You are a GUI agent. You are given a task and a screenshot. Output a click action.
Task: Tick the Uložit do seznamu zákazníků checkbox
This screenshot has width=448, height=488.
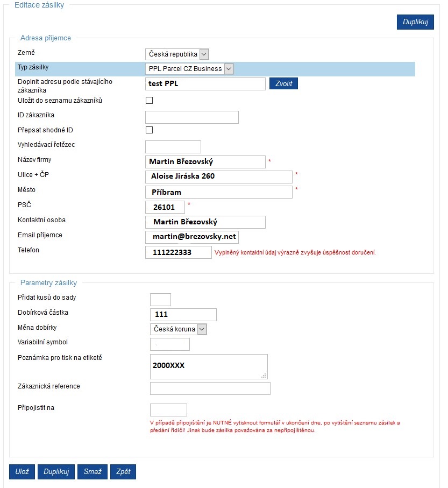[150, 100]
